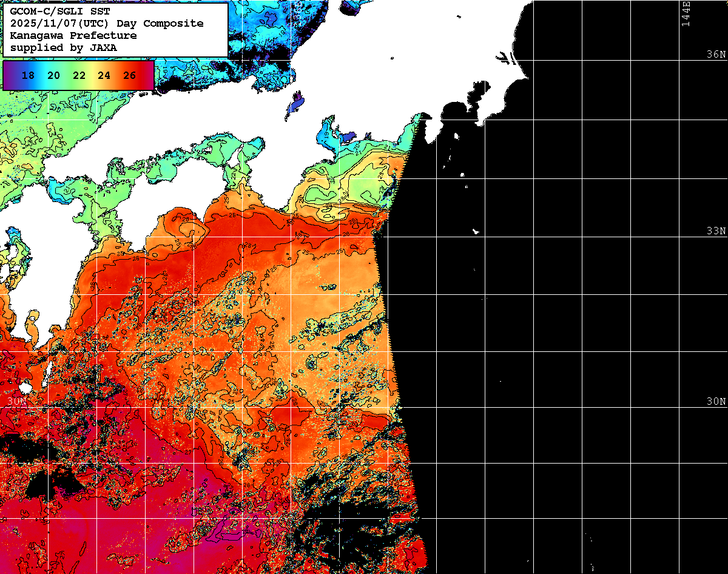Click the white island above left 30N label
728x574 pixels.
pyautogui.click(x=25, y=387)
